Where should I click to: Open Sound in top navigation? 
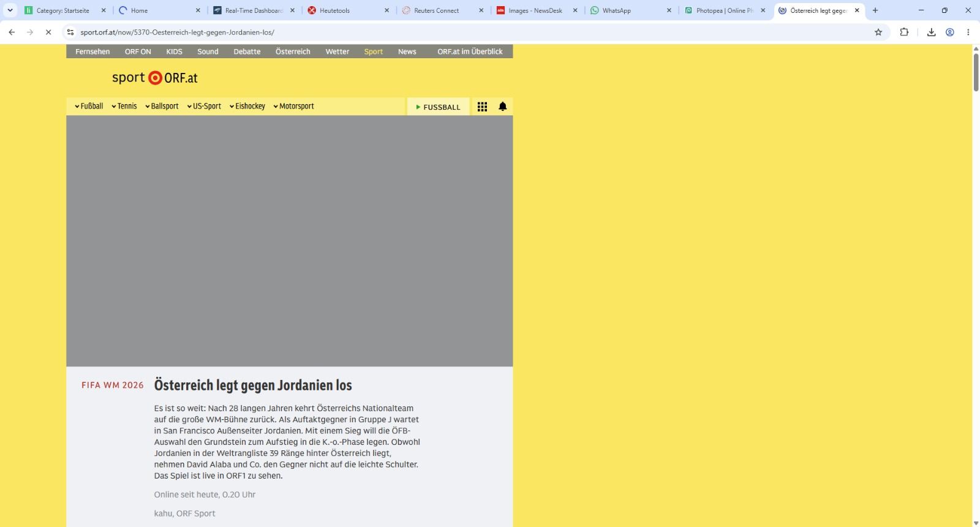[208, 51]
